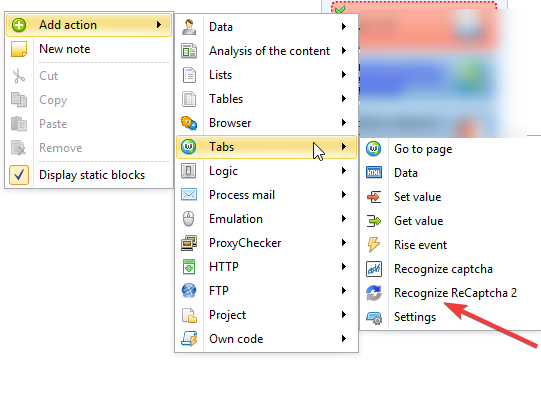Click the Copy pages icon
Viewport: 541px width, 394px height.
pyautogui.click(x=19, y=100)
